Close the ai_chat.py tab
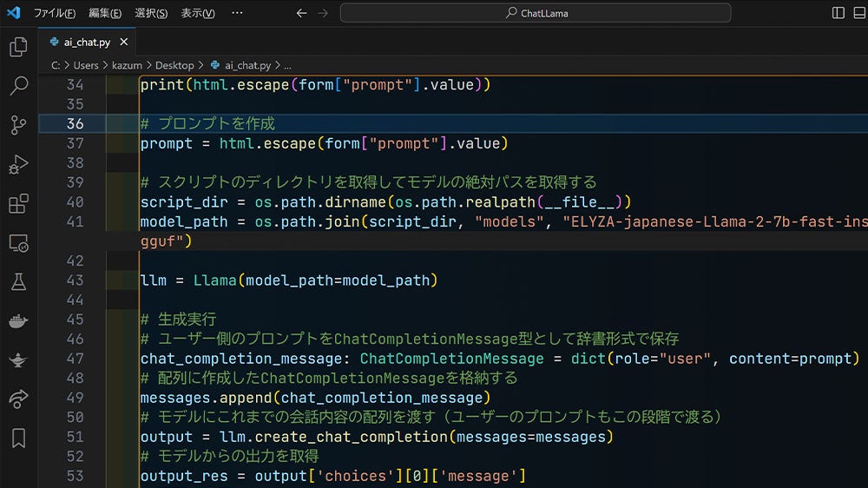Image resolution: width=868 pixels, height=488 pixels. click(122, 42)
